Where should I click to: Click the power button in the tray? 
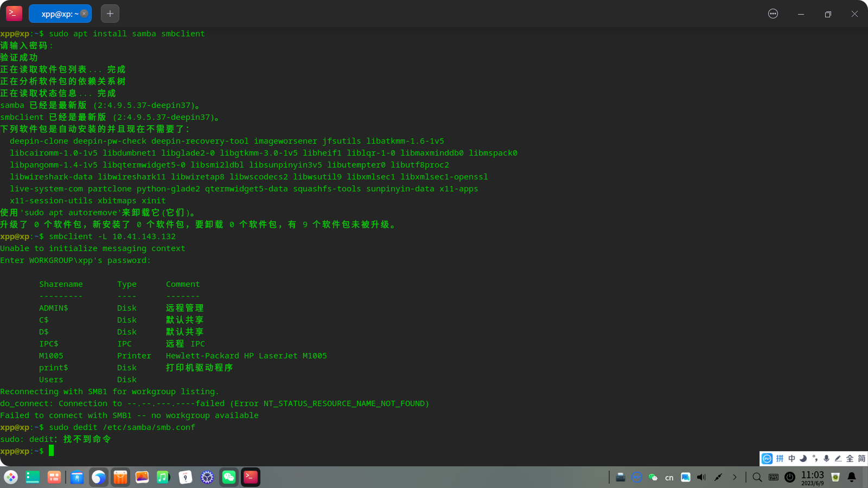point(790,477)
